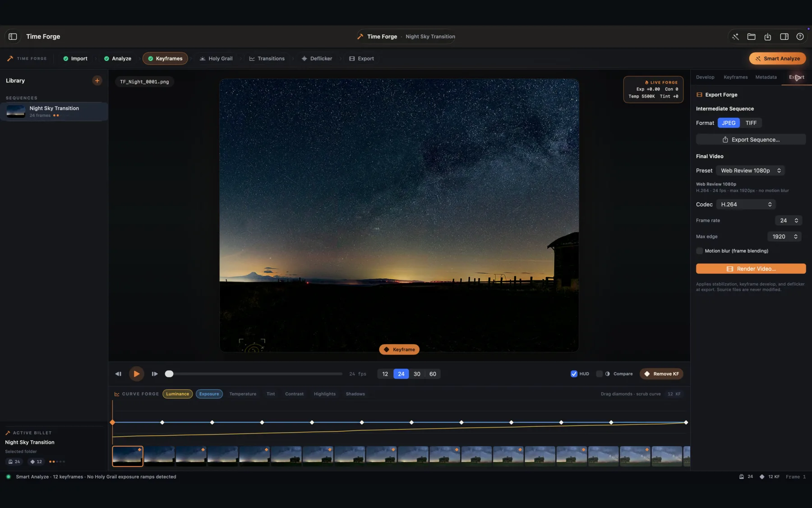Click the Smart Analyze button
This screenshot has height=508, width=812.
(777, 59)
